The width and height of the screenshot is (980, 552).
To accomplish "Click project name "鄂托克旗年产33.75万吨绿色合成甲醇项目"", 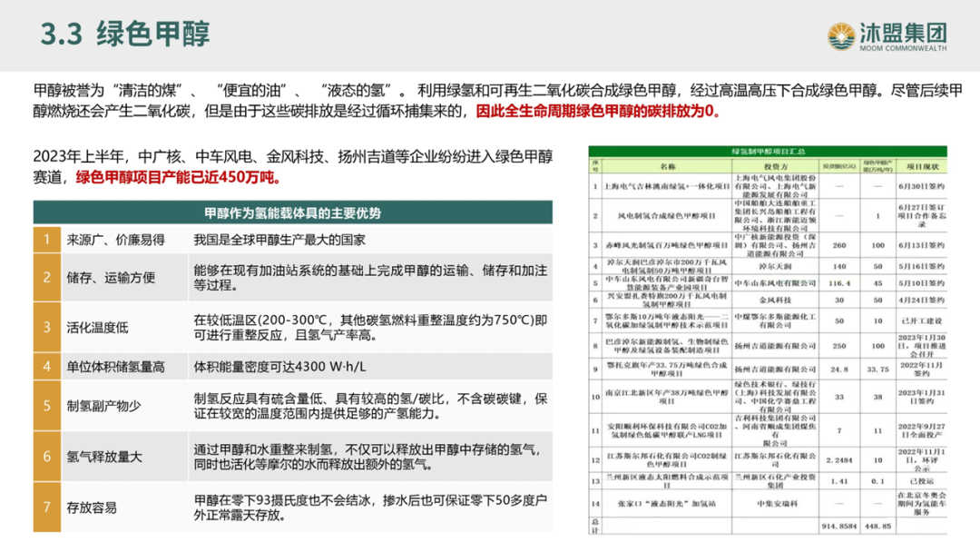I will click(x=667, y=370).
